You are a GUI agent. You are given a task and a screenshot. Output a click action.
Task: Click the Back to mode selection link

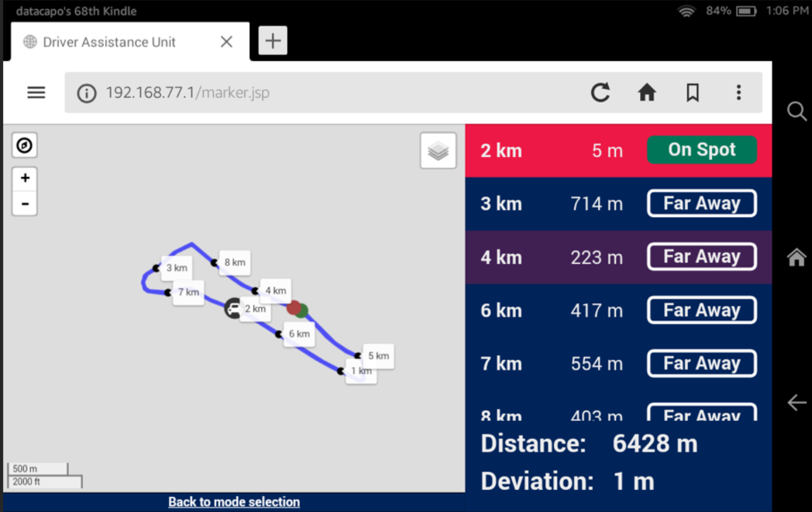point(234,502)
